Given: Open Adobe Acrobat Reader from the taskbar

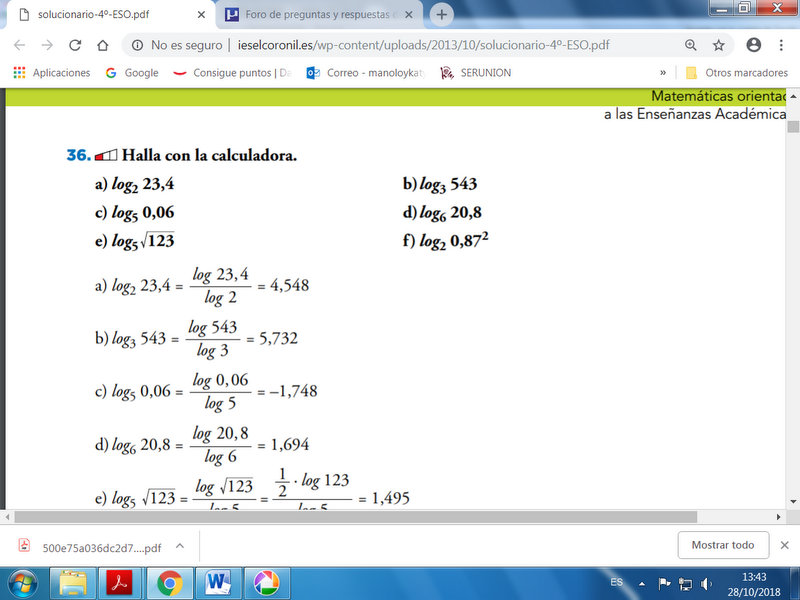Looking at the screenshot, I should (x=121, y=582).
